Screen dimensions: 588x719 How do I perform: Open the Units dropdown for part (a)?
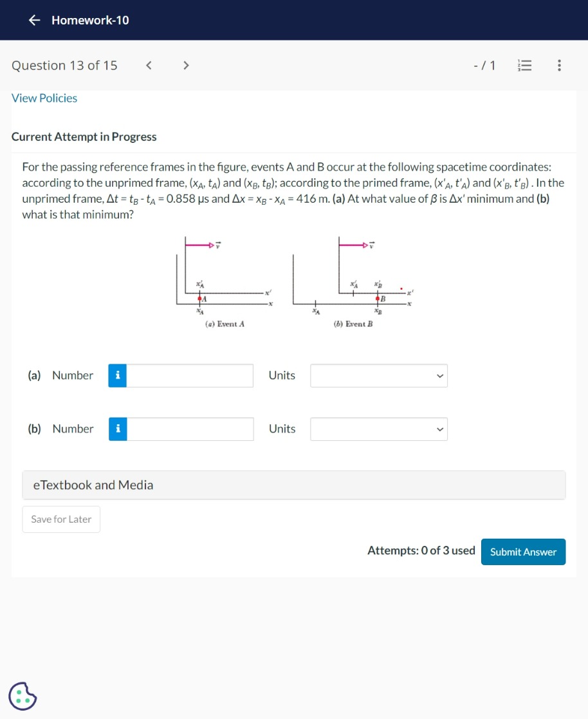pos(378,375)
